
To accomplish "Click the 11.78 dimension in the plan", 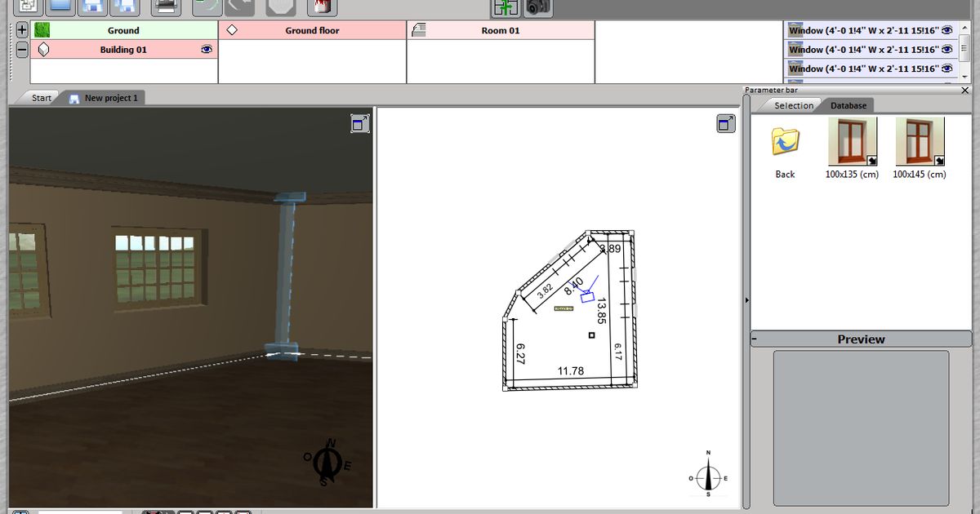I will point(571,371).
